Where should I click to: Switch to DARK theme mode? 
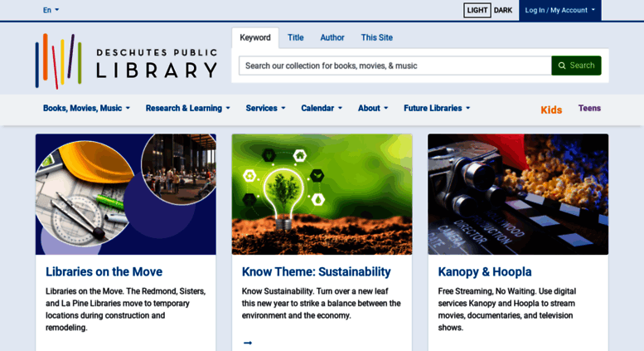point(503,10)
